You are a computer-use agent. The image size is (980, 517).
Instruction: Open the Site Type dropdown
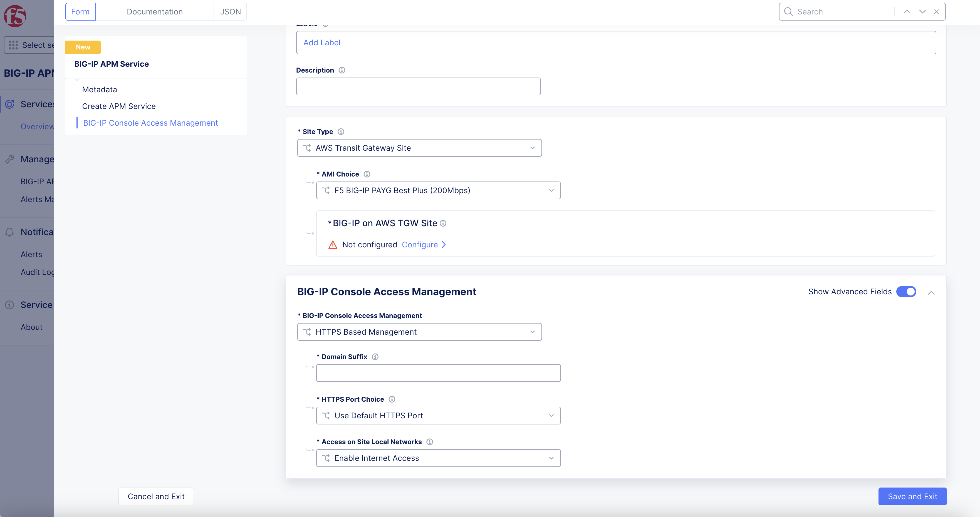pyautogui.click(x=419, y=148)
